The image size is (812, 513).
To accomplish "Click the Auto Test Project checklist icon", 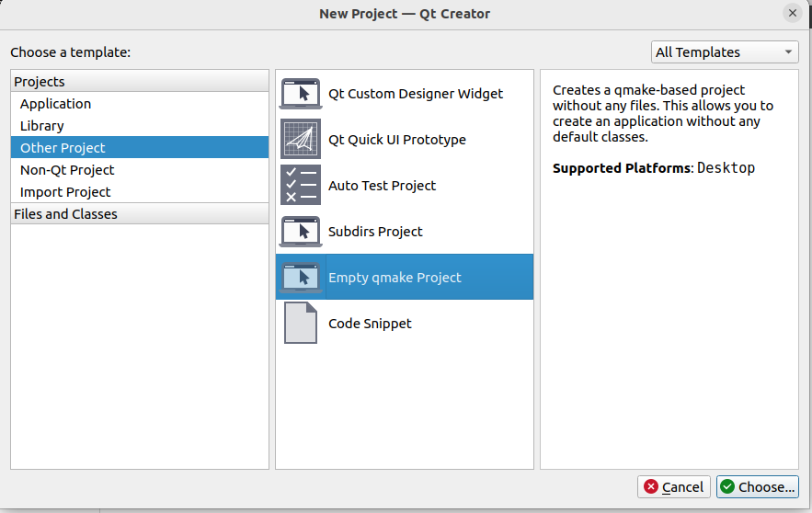I will [301, 186].
